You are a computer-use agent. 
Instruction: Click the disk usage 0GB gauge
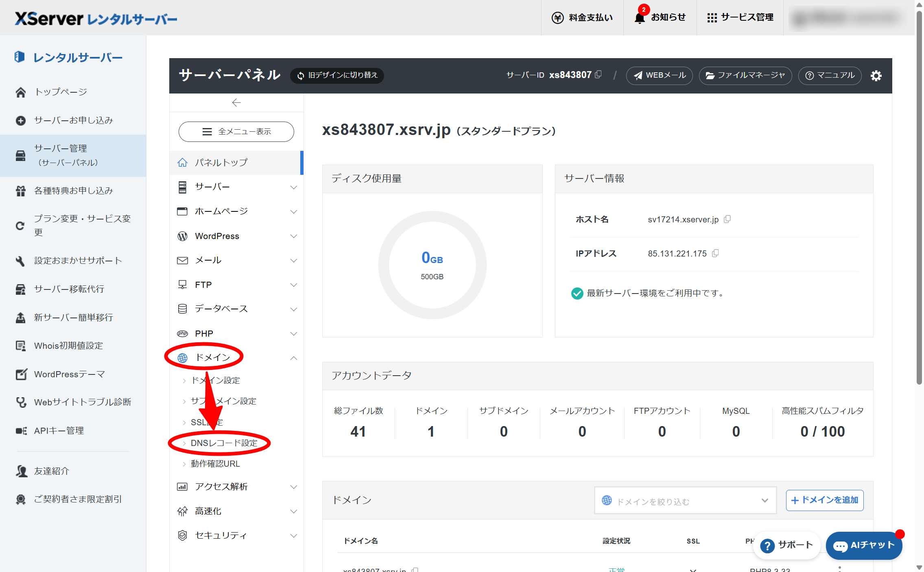[x=433, y=265]
